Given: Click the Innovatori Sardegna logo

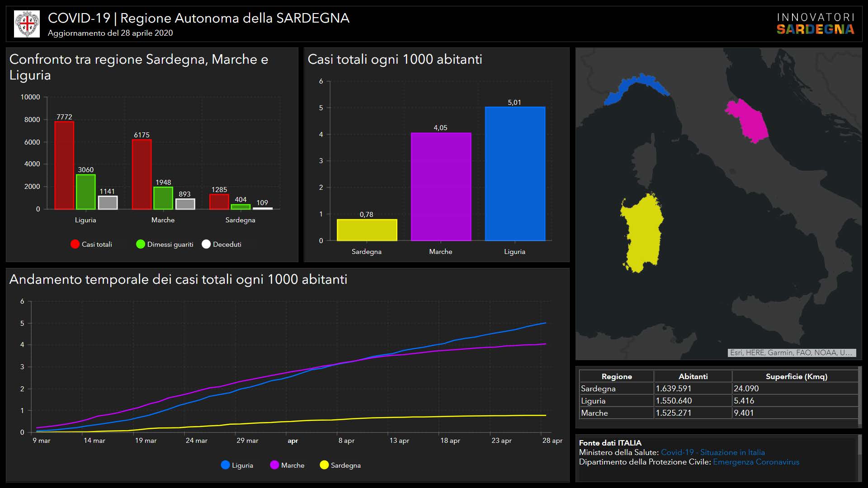Looking at the screenshot, I should tap(815, 24).
